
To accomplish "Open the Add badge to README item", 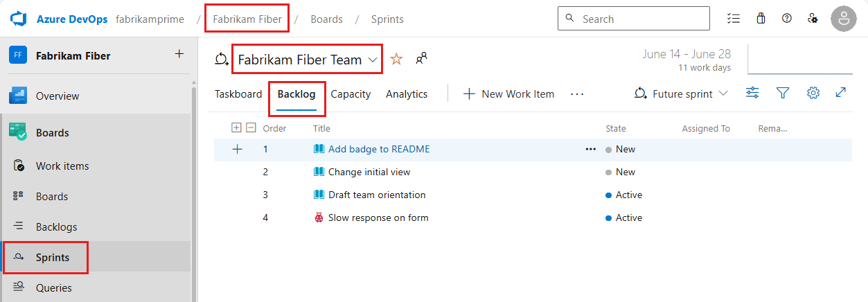I will [379, 149].
